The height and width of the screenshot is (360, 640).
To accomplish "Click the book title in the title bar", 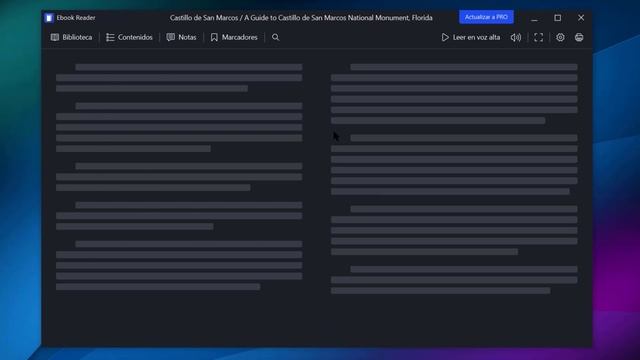I will click(301, 18).
